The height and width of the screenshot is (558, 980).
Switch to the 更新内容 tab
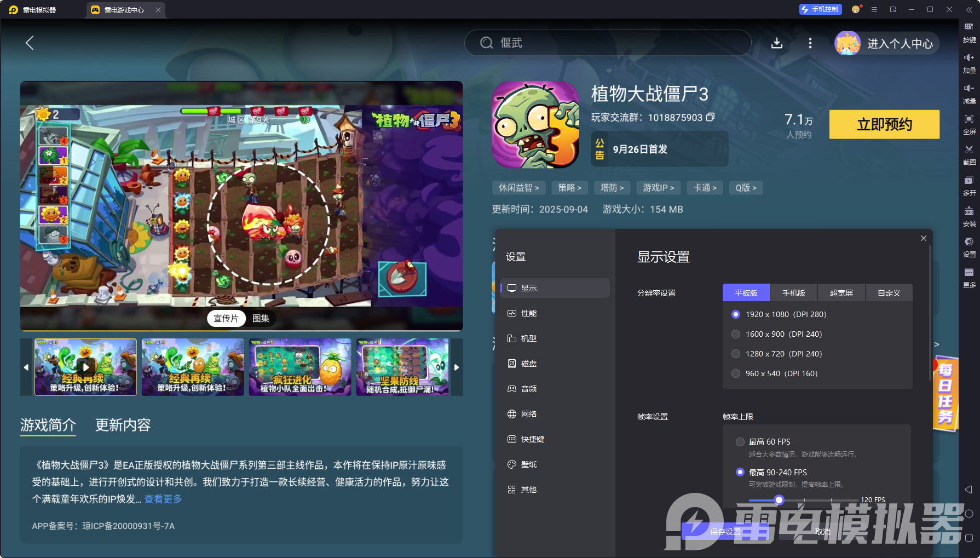point(123,425)
